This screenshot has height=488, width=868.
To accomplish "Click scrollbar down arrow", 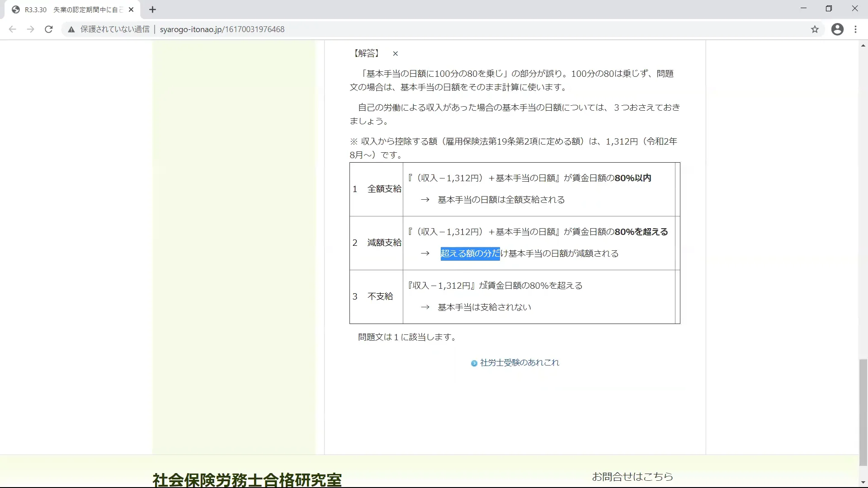I will 863,483.
